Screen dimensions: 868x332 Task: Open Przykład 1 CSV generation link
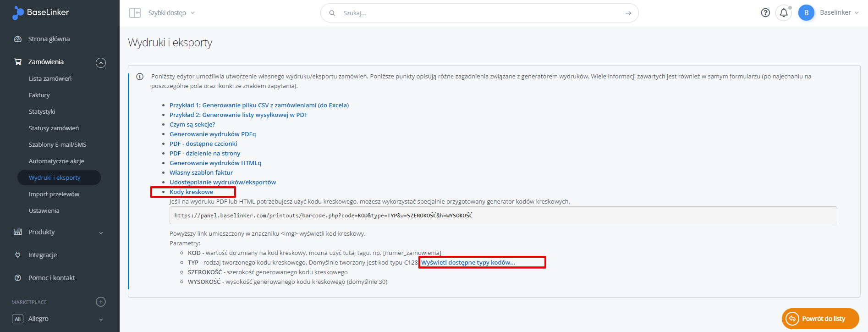pyautogui.click(x=259, y=105)
